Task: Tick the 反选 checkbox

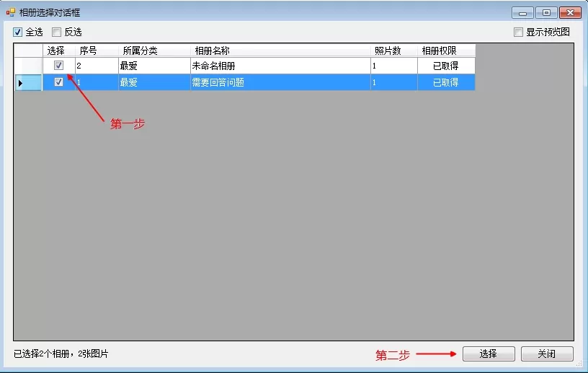Action: [56, 32]
